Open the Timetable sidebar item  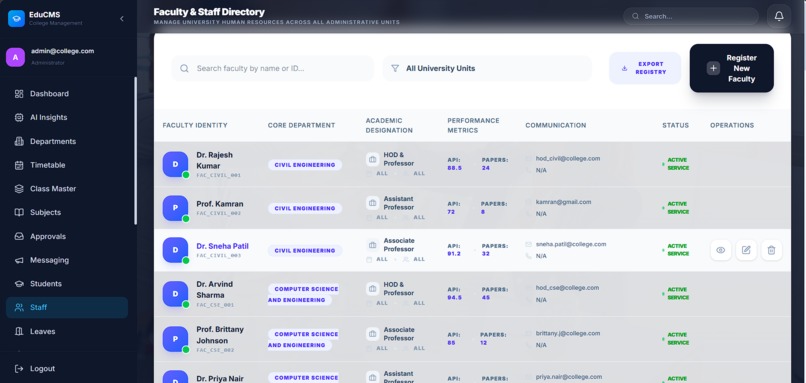tap(67, 165)
